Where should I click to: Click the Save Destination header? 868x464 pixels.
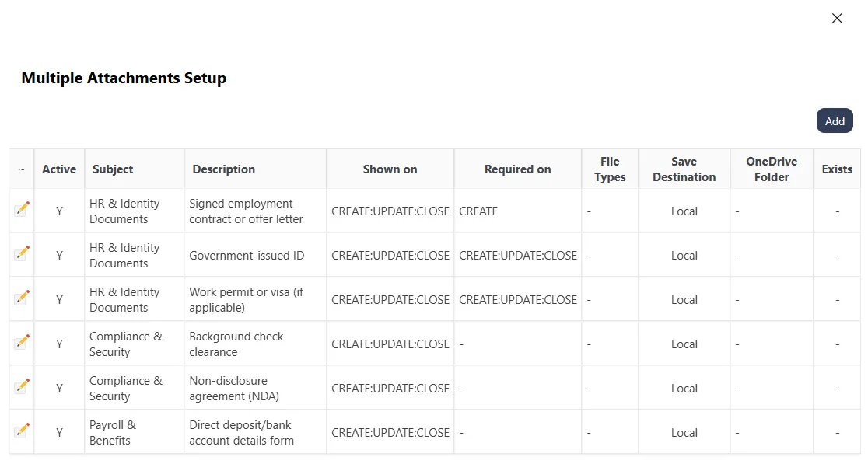[x=684, y=169]
